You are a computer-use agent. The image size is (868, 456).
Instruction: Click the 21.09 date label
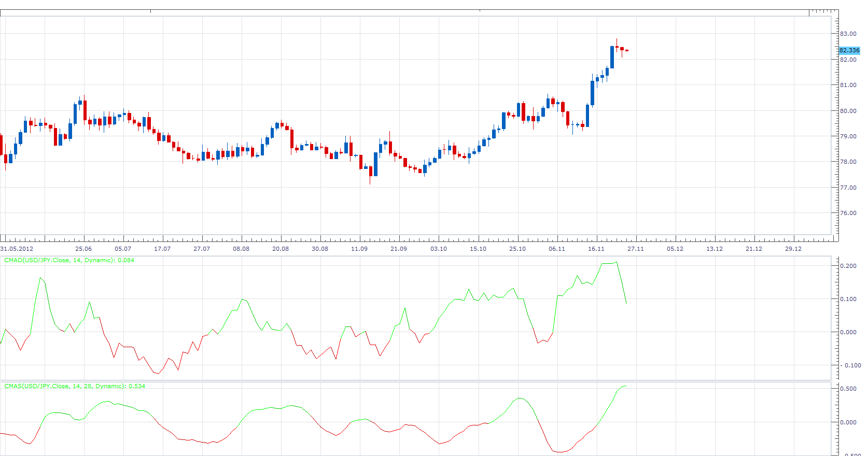pos(399,249)
